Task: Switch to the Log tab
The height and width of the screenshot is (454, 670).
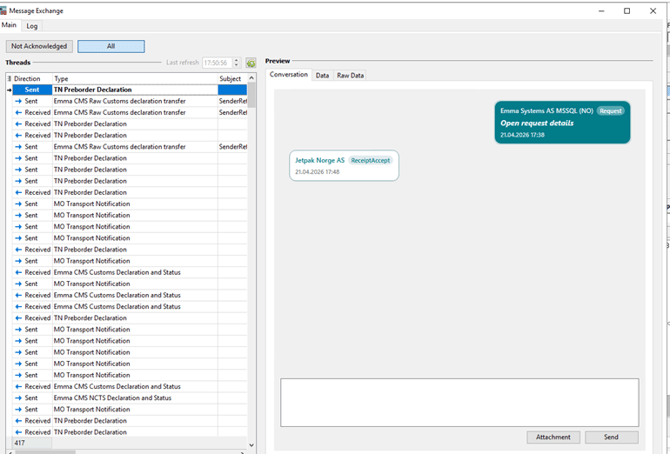Action: tap(33, 25)
